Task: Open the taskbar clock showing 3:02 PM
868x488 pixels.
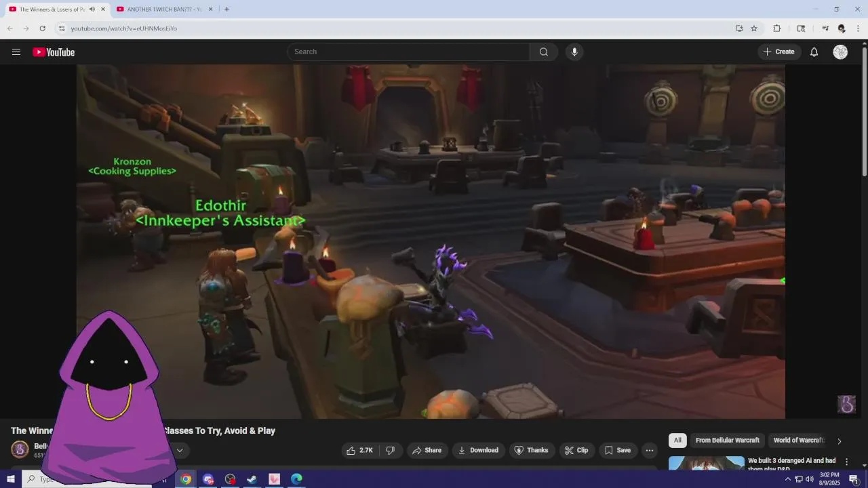Action: pyautogui.click(x=829, y=479)
